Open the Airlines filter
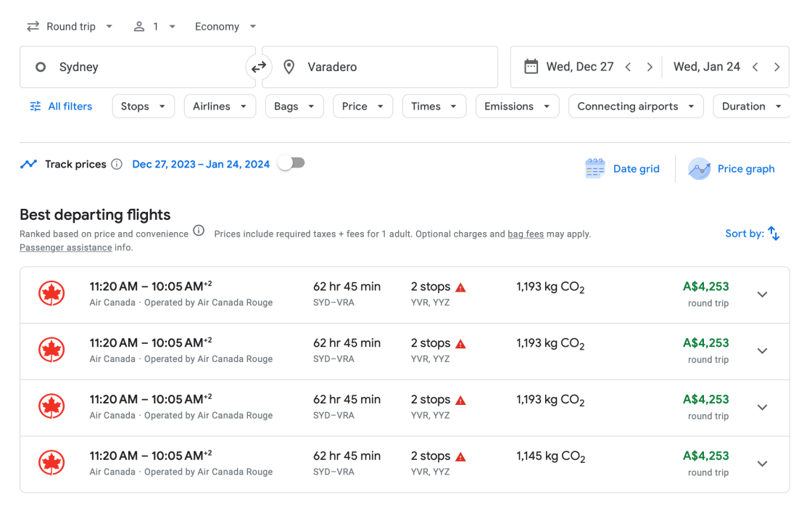The image size is (812, 505). pos(220,106)
